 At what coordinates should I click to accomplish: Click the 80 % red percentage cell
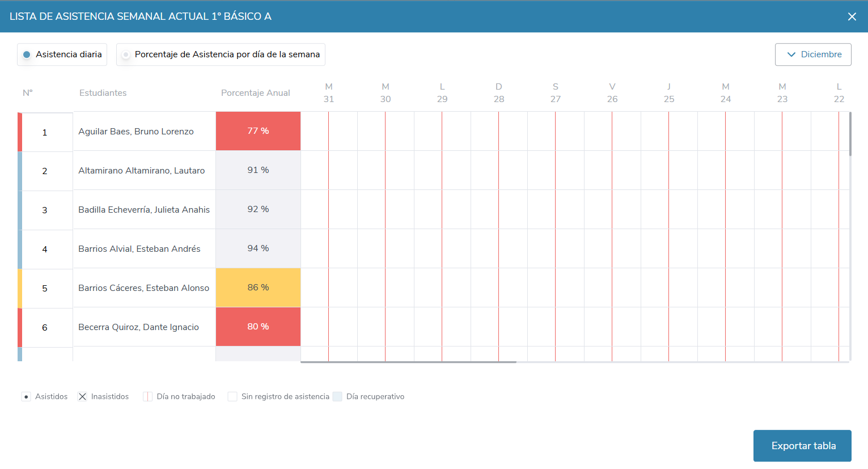258,327
